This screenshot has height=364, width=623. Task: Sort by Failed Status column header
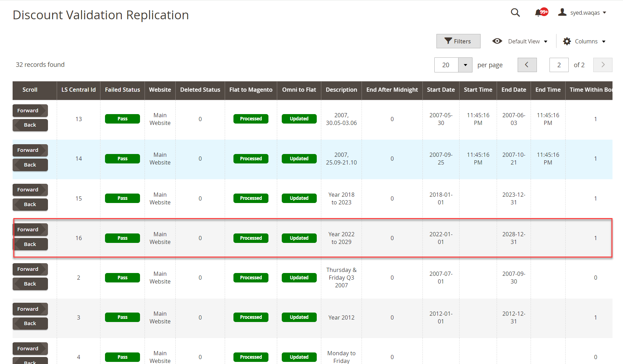[x=122, y=90]
